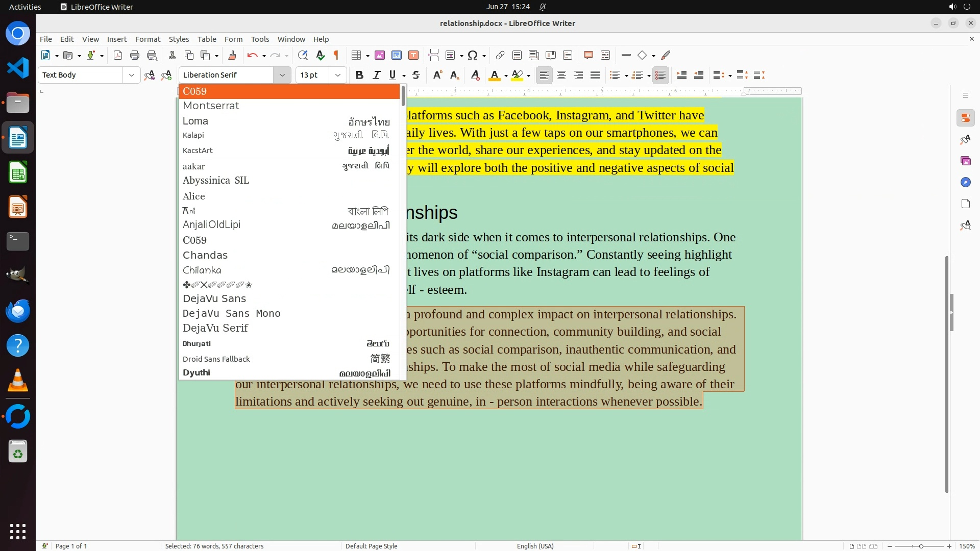The height and width of the screenshot is (551, 980).
Task: Click the Strikethrough icon
Action: tap(416, 75)
